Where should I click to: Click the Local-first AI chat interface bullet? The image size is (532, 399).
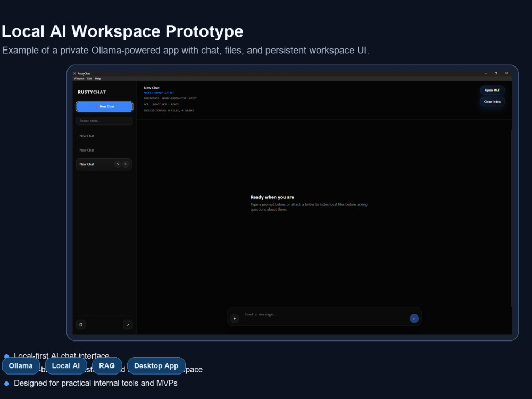(61, 355)
